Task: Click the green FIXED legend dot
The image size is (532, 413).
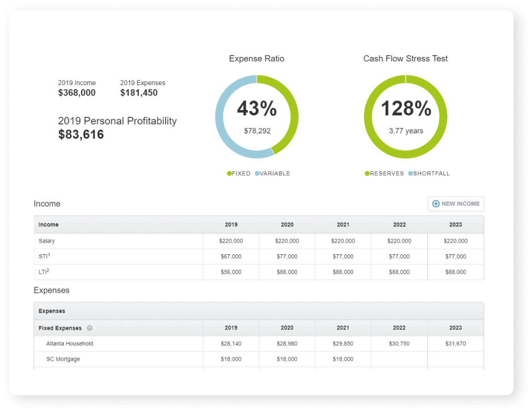Action: pos(229,173)
